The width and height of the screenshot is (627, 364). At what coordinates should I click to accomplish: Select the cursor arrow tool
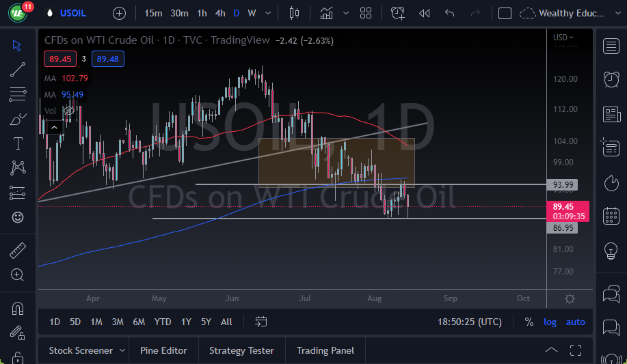(x=17, y=45)
